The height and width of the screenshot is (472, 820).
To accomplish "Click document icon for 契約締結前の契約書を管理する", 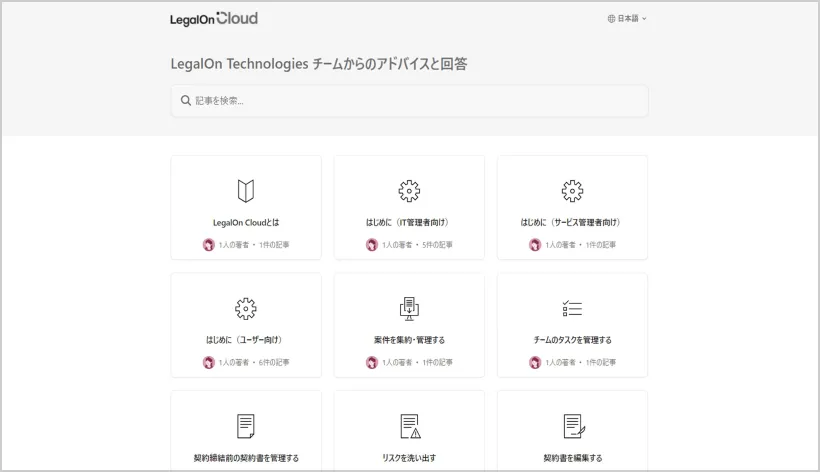I will coord(246,426).
